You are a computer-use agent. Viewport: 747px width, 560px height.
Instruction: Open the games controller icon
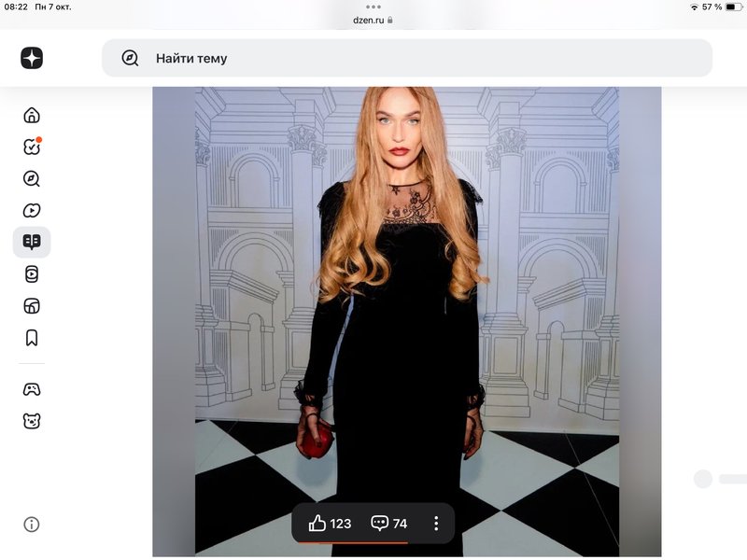32,389
